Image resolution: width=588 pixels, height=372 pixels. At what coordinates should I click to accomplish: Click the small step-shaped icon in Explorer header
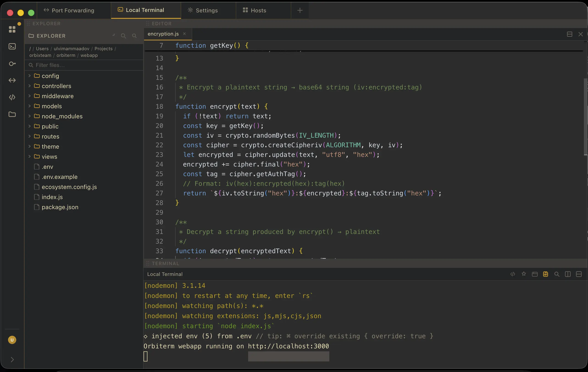(x=114, y=35)
